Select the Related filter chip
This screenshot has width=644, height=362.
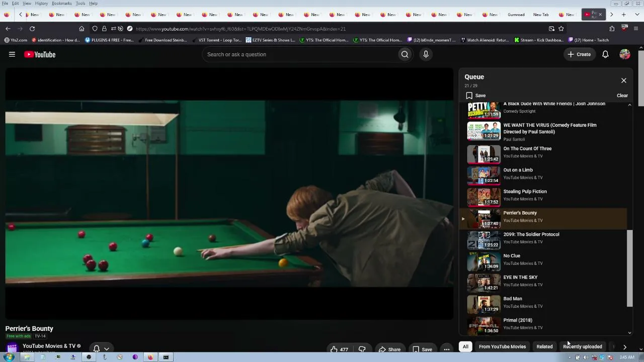[544, 346]
